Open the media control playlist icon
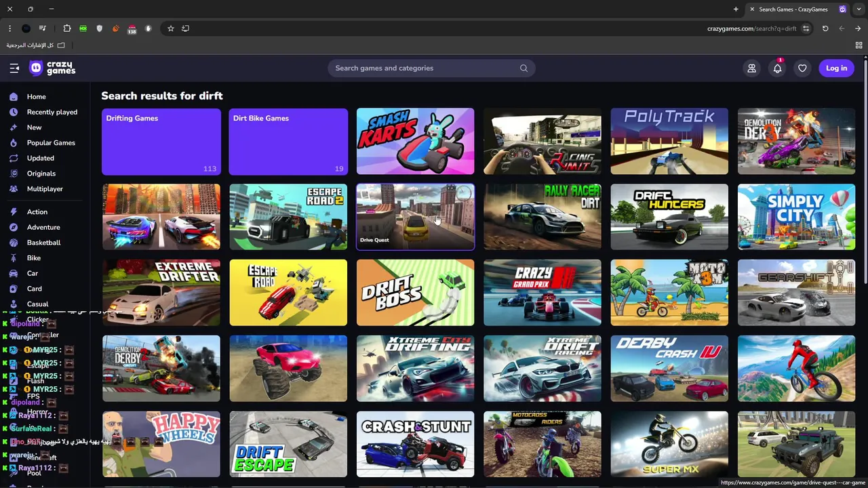The height and width of the screenshot is (488, 868). pos(43,28)
